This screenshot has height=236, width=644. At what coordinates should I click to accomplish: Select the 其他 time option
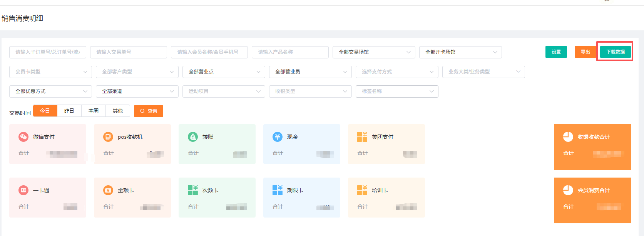click(118, 111)
